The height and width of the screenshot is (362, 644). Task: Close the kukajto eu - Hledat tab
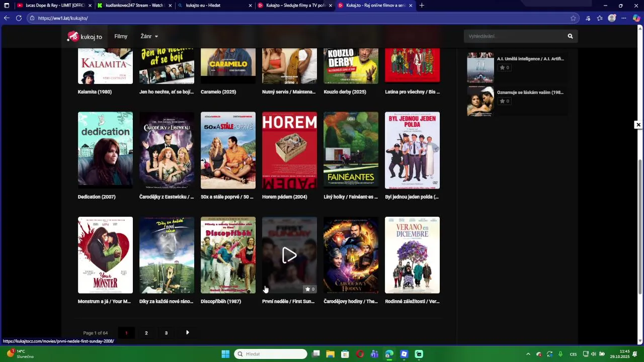click(250, 6)
